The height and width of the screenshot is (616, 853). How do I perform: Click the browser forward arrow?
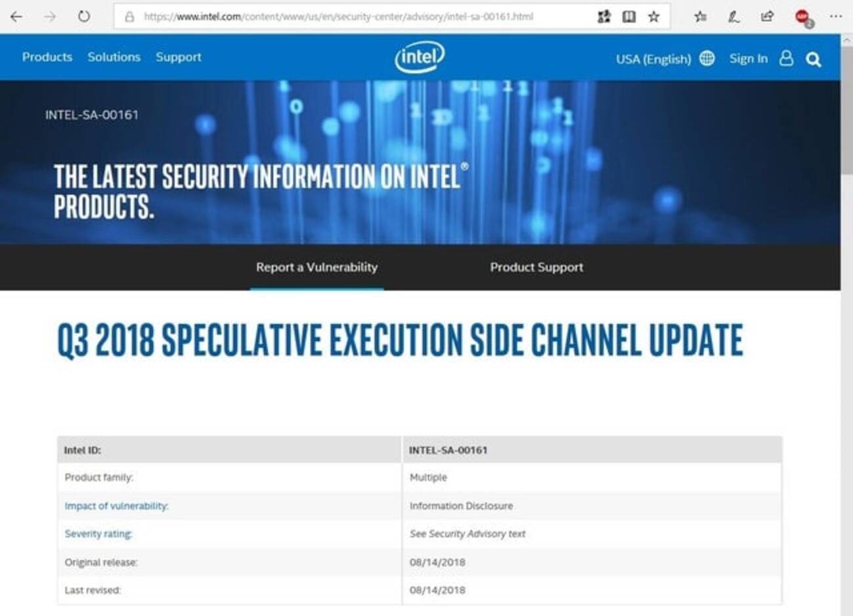[50, 16]
